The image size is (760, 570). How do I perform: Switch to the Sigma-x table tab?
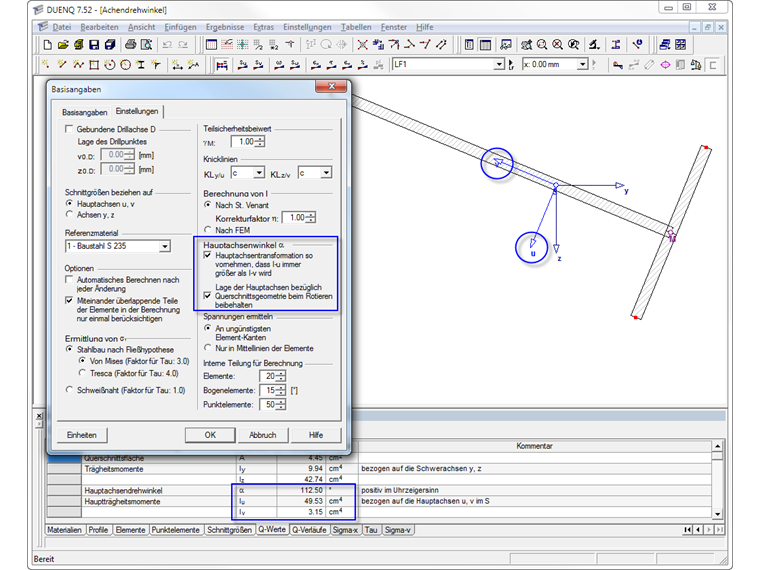(x=345, y=530)
